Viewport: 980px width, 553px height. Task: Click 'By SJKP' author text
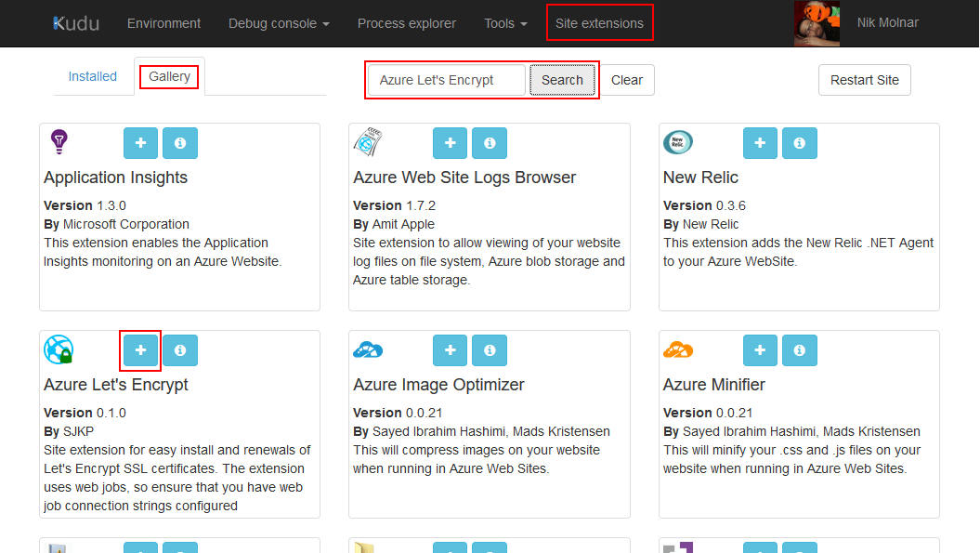click(69, 431)
